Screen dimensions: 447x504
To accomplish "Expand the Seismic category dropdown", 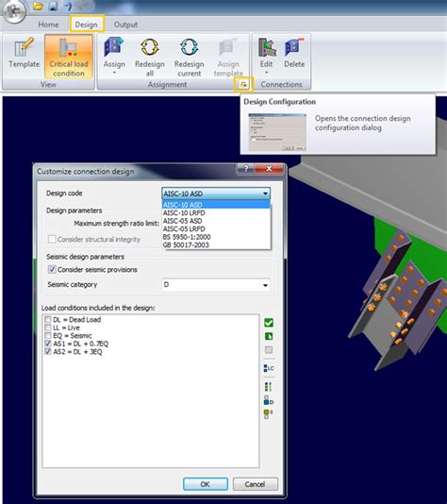I will [x=265, y=285].
